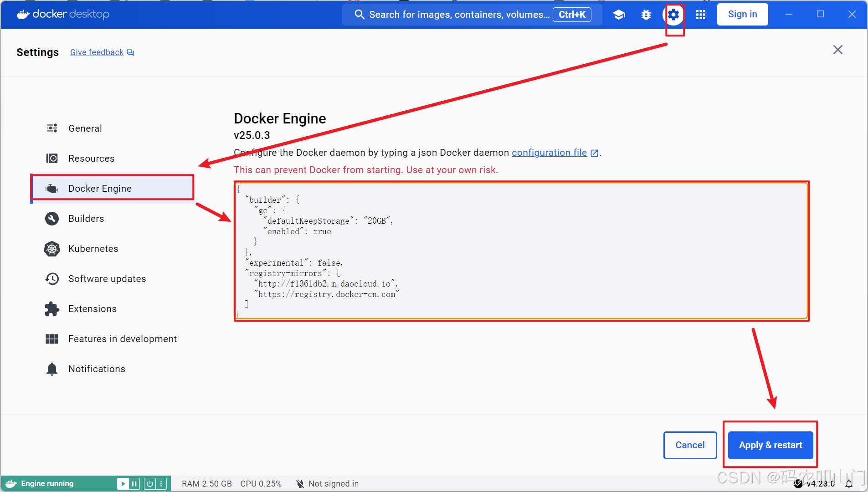The image size is (868, 492).
Task: Click the Notifications bell icon in sidebar
Action: click(52, 369)
